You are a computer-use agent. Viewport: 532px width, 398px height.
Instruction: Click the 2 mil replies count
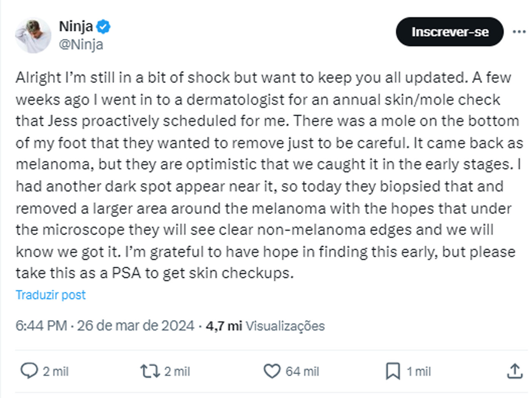56,371
